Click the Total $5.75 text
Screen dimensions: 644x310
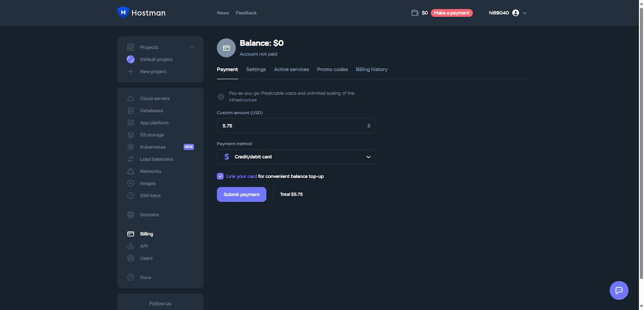tap(291, 194)
